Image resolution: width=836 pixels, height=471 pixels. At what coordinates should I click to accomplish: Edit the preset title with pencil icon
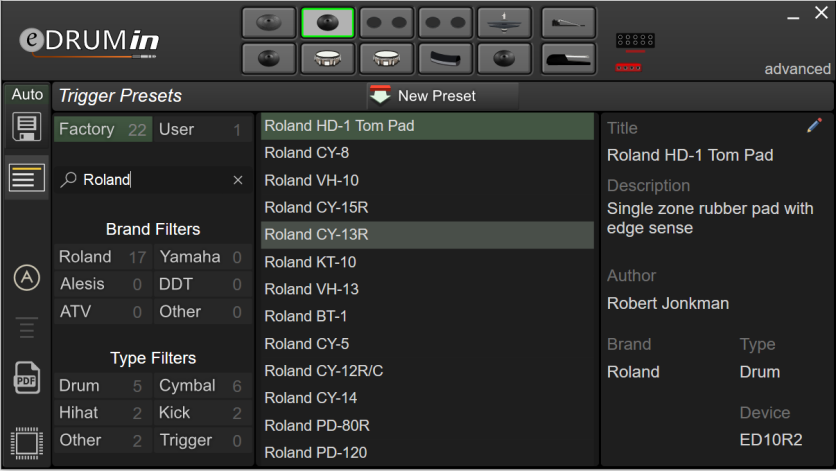click(x=814, y=125)
